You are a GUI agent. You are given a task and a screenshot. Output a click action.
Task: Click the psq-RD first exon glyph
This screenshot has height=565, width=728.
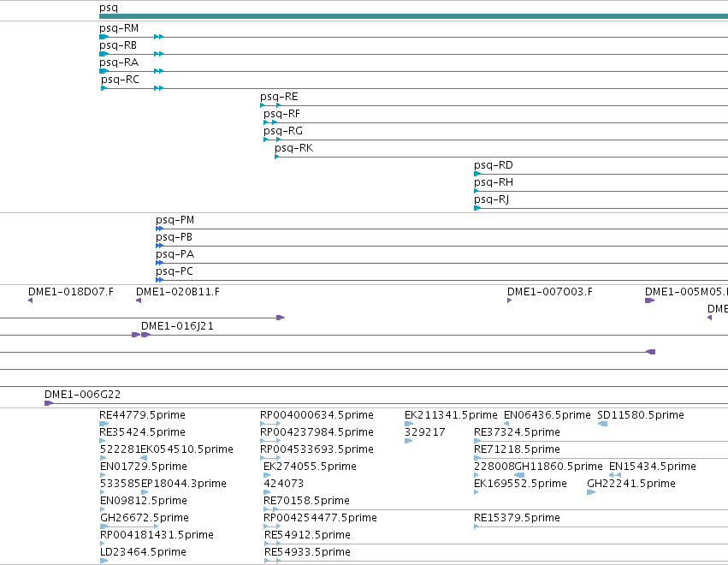[x=477, y=174]
